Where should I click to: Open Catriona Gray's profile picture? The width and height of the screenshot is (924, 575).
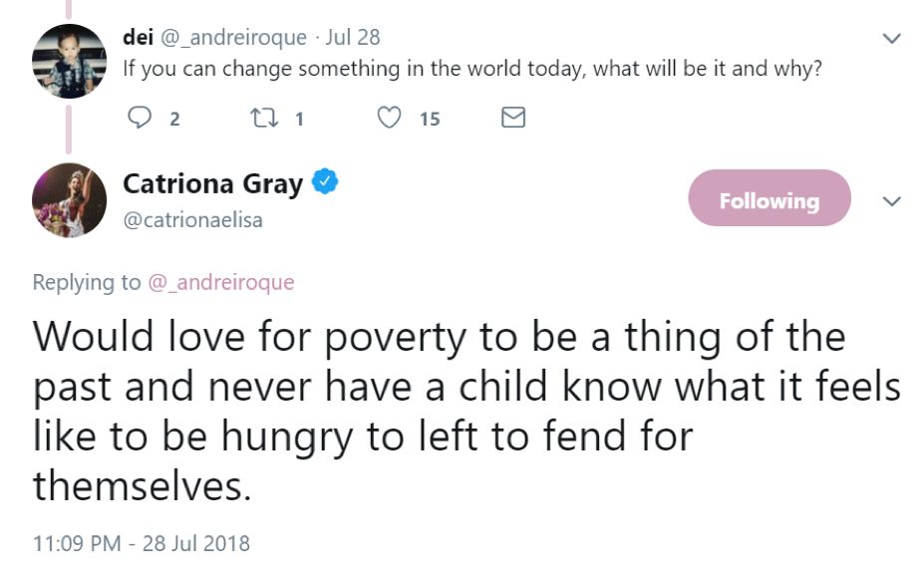(69, 199)
